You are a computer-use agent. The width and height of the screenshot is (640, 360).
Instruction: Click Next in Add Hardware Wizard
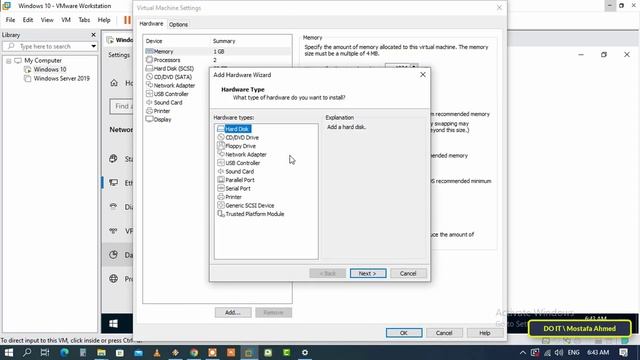(x=368, y=273)
